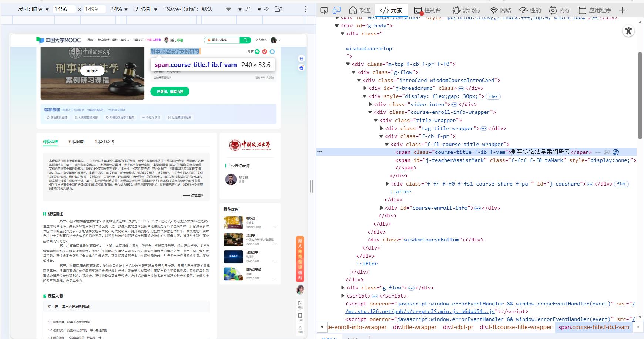Open the 无限制 throttling dropdown
This screenshot has height=339, width=644.
(146, 9)
